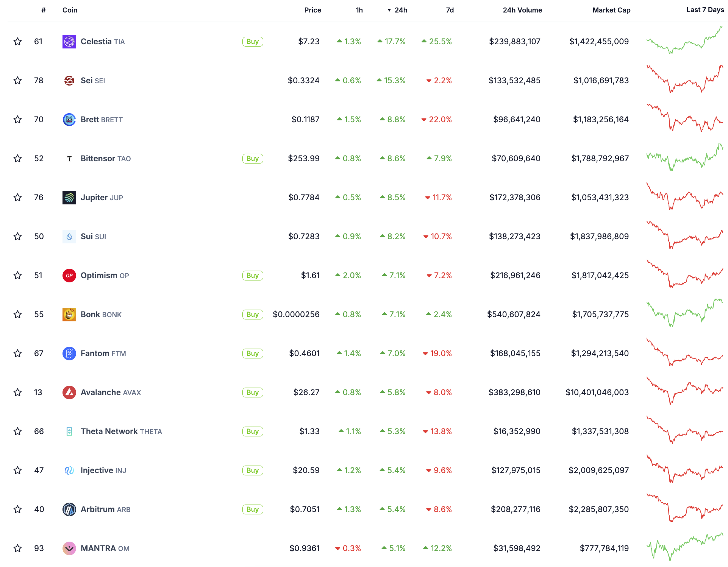Click the Buy button for Fantom
The width and height of the screenshot is (728, 567).
click(253, 354)
